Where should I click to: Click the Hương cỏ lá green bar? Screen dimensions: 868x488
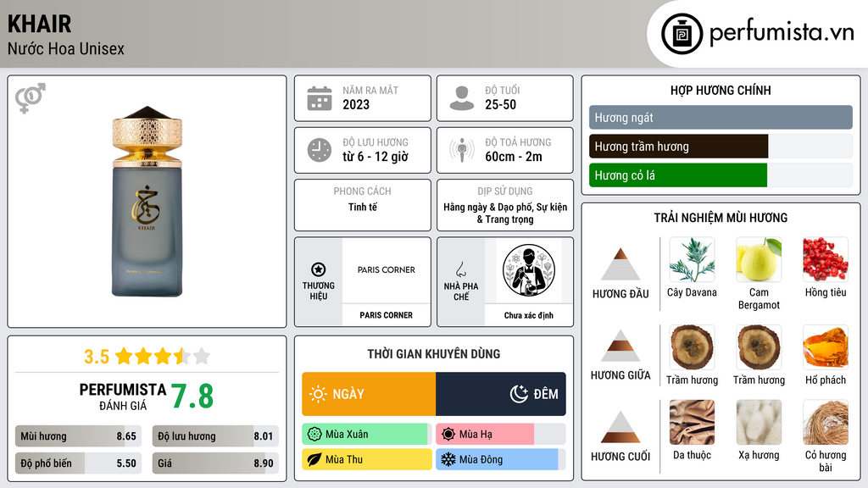coord(721,175)
